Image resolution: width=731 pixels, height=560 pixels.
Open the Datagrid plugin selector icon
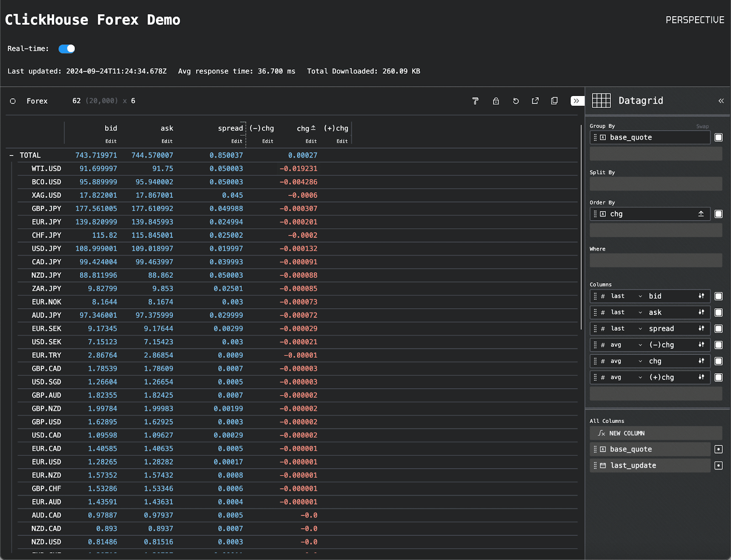[x=601, y=100]
